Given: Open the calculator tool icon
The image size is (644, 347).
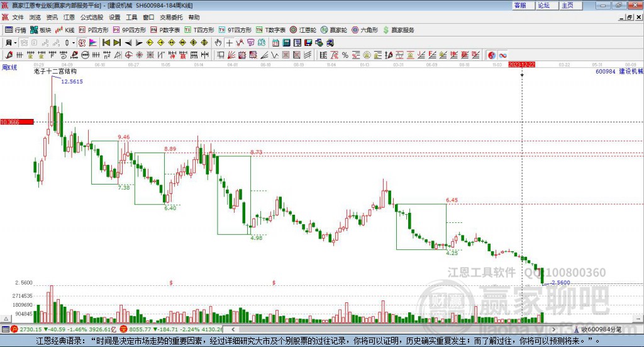Looking at the screenshot, I should click(x=287, y=43).
